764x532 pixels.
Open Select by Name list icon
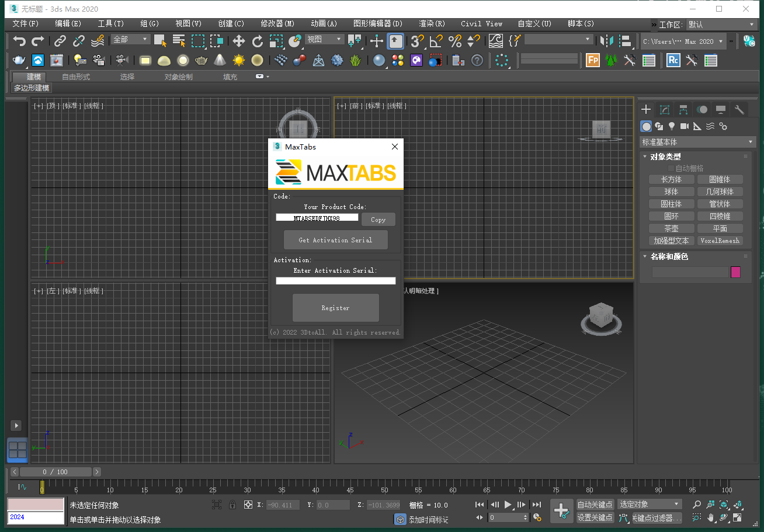click(179, 41)
